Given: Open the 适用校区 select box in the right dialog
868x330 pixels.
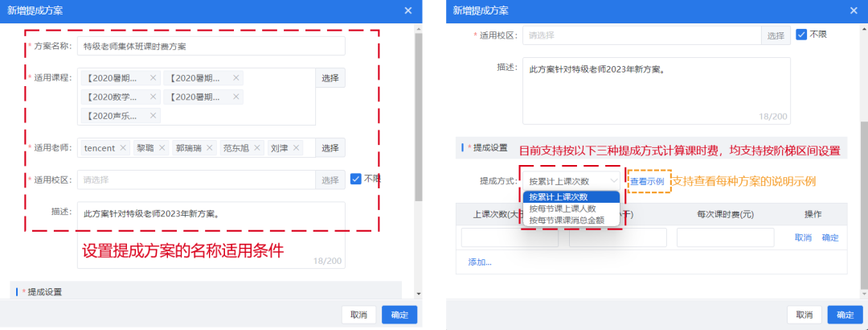Looking at the screenshot, I should pyautogui.click(x=641, y=35).
